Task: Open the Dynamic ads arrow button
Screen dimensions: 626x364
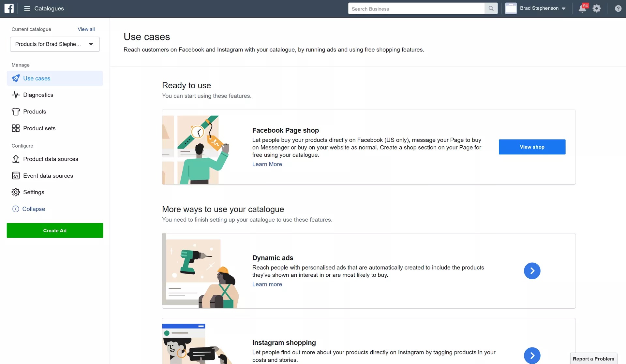Action: 532,271
